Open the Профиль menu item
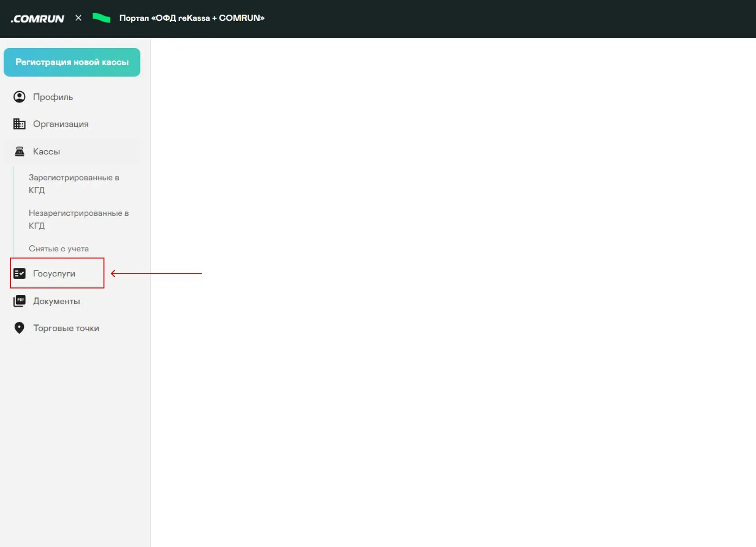Image resolution: width=756 pixels, height=547 pixels. [72, 97]
